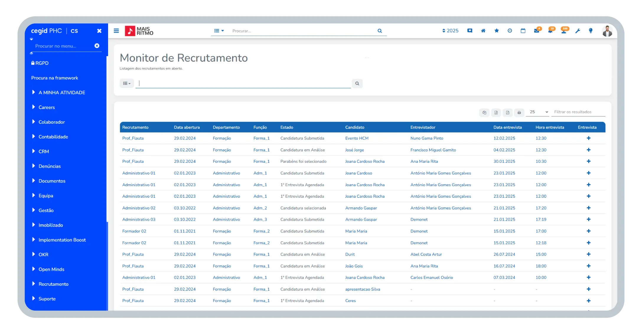Screen dimensions: 644x334
Task: Open the OKR menu item
Action: pyautogui.click(x=43, y=254)
